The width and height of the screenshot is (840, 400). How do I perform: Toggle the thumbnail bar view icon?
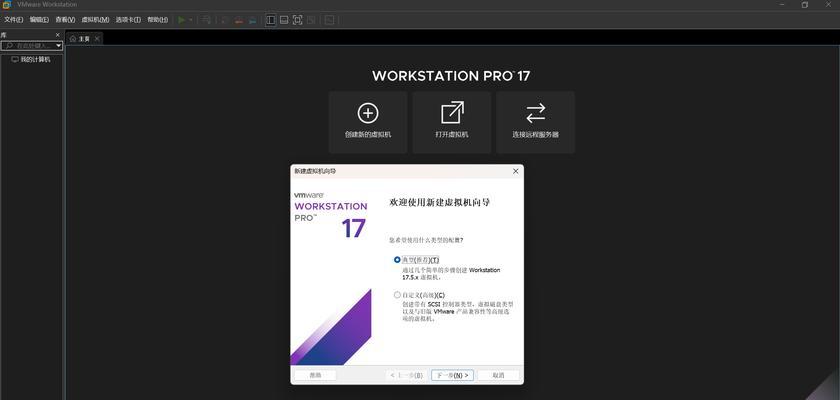(284, 20)
